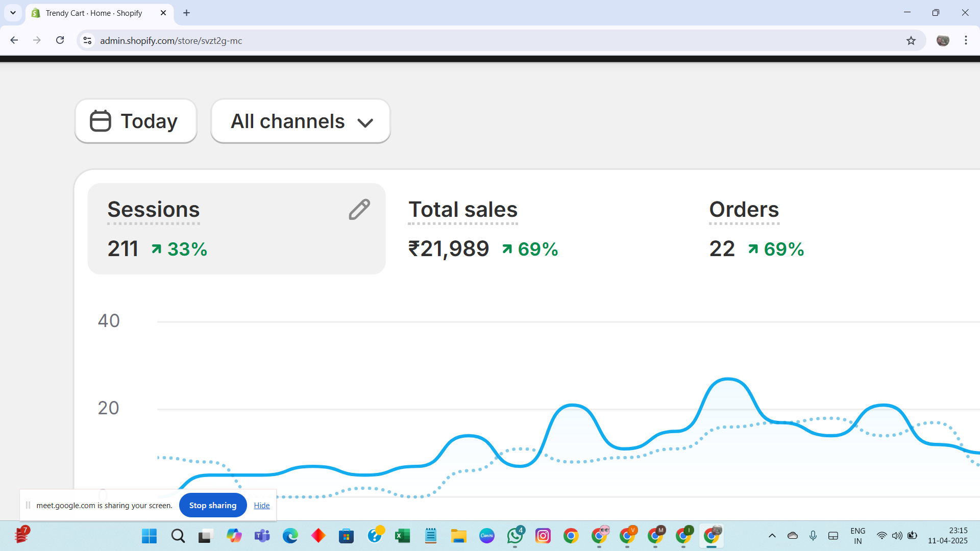980x551 pixels.
Task: Click the Hide link in sharing bar
Action: pyautogui.click(x=262, y=505)
